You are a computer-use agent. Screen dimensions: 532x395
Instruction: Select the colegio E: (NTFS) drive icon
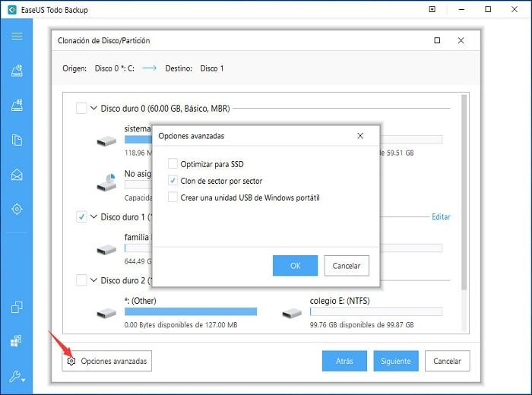(292, 313)
